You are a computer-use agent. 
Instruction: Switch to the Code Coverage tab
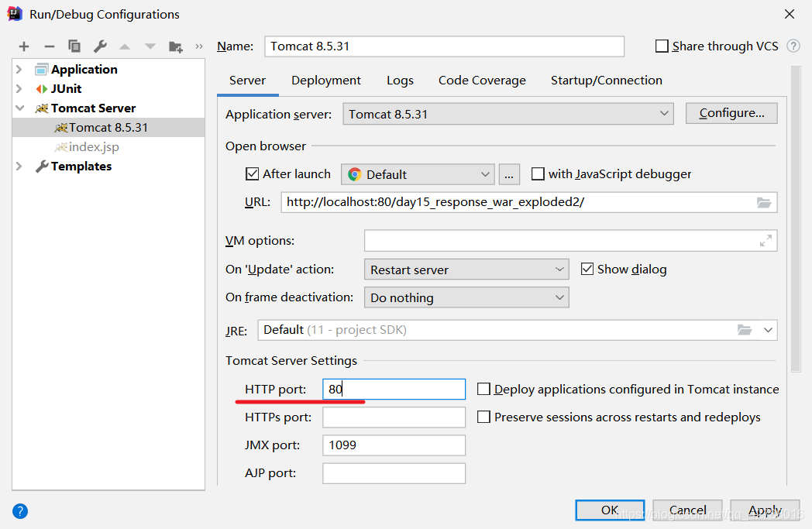tap(482, 81)
